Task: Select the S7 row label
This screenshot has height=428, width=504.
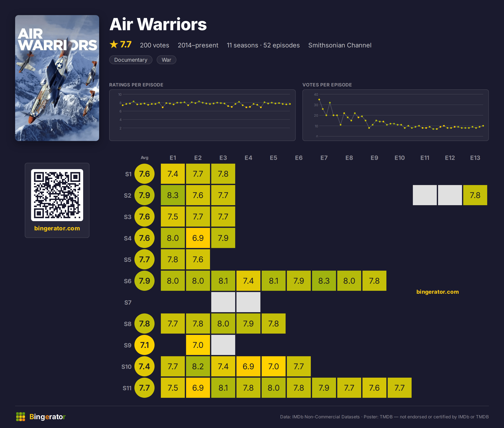Action: pos(128,303)
